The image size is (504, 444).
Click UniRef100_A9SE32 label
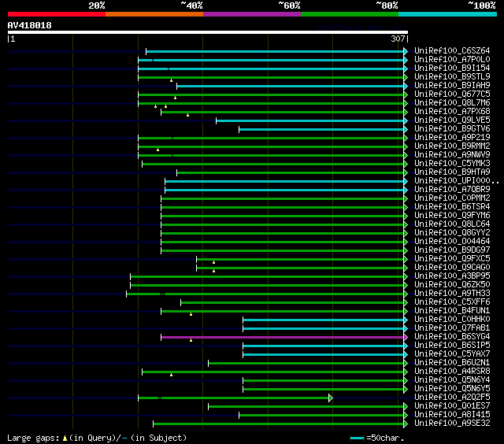pos(452,424)
